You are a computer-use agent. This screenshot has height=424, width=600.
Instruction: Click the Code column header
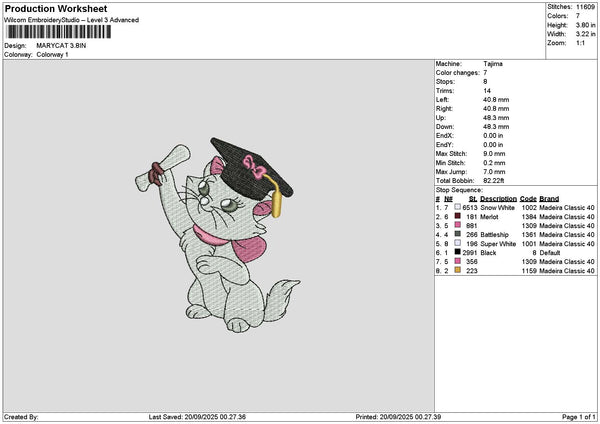528,199
